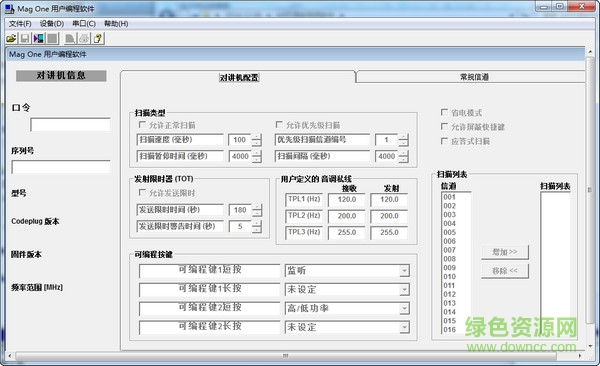Click the Open file toolbar icon

(11, 38)
